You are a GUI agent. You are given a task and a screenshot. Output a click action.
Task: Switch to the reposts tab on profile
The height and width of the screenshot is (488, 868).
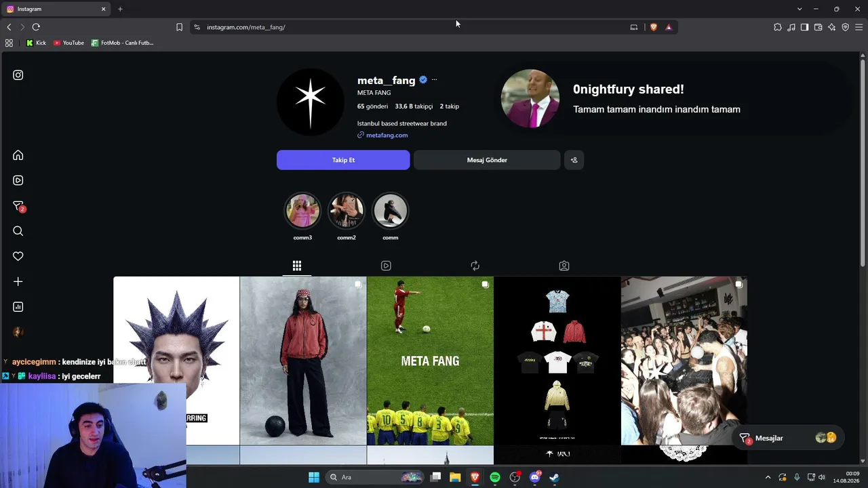pyautogui.click(x=475, y=266)
